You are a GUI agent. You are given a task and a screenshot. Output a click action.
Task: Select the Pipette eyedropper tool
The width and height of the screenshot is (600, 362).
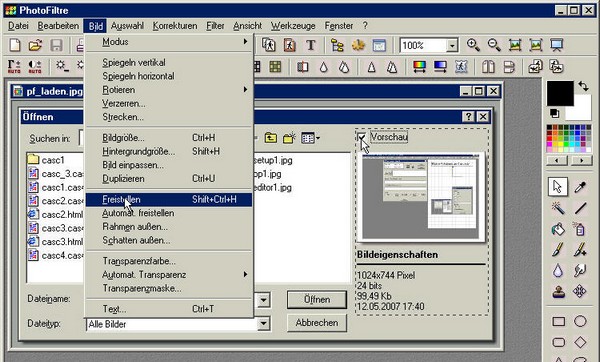[x=580, y=187]
